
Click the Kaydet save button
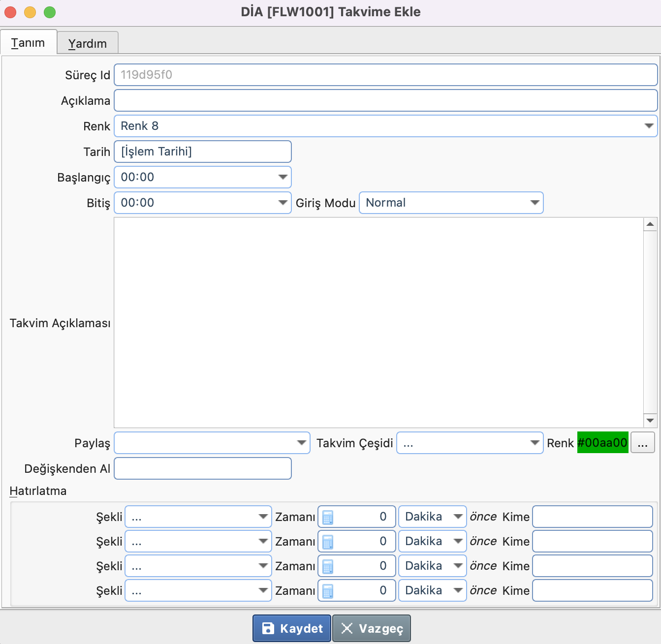click(x=292, y=628)
